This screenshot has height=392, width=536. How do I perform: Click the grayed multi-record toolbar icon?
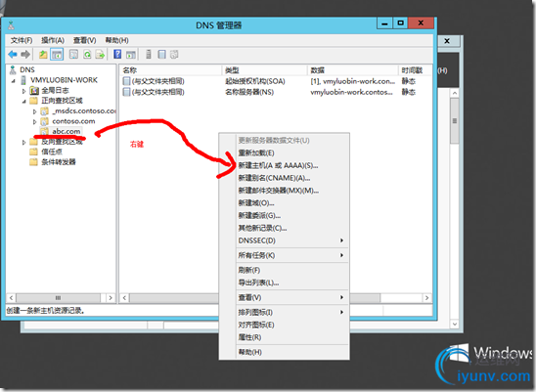click(x=174, y=54)
